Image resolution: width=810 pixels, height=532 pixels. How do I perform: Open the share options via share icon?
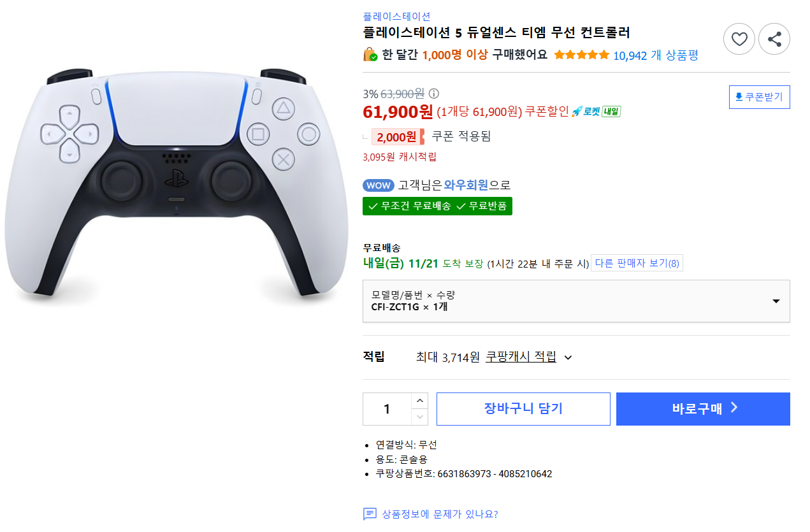774,38
